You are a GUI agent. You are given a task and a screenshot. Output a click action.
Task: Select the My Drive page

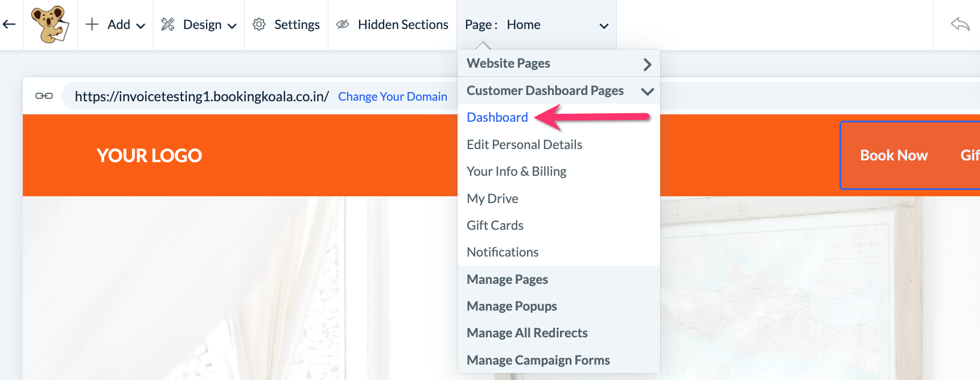pyautogui.click(x=492, y=199)
